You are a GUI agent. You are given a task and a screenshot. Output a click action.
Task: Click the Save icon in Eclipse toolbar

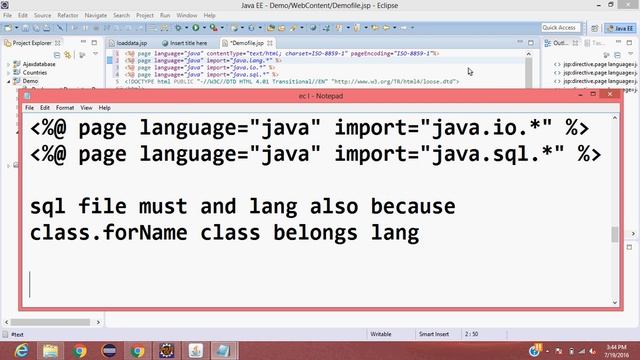25,28
